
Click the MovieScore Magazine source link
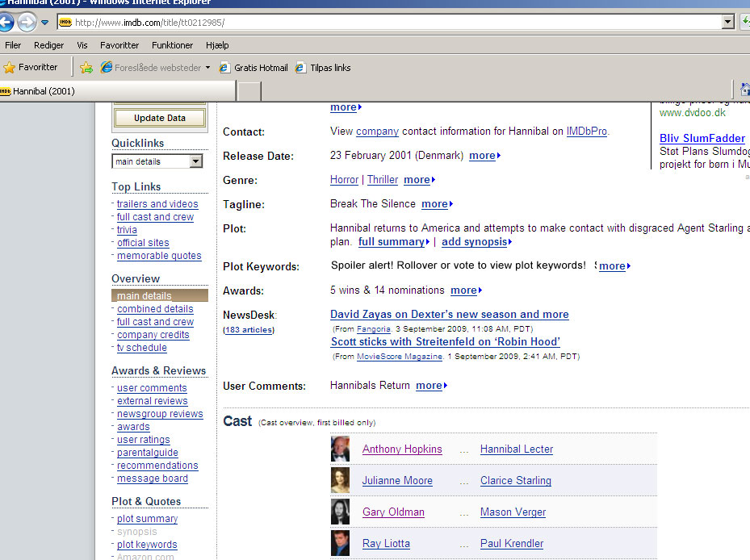[400, 357]
